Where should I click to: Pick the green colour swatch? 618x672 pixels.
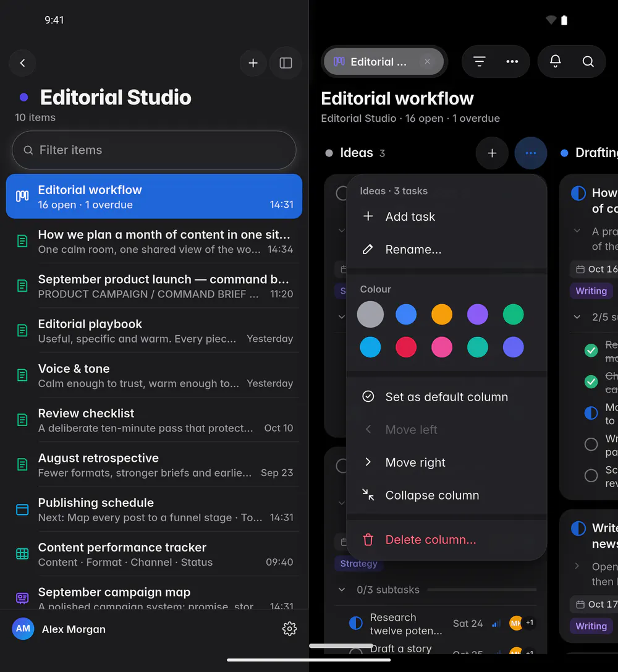click(513, 314)
